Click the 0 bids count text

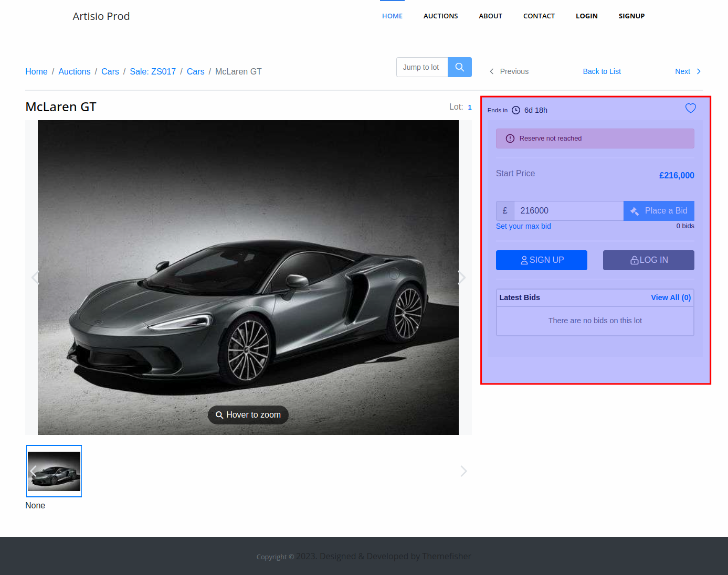pos(685,226)
